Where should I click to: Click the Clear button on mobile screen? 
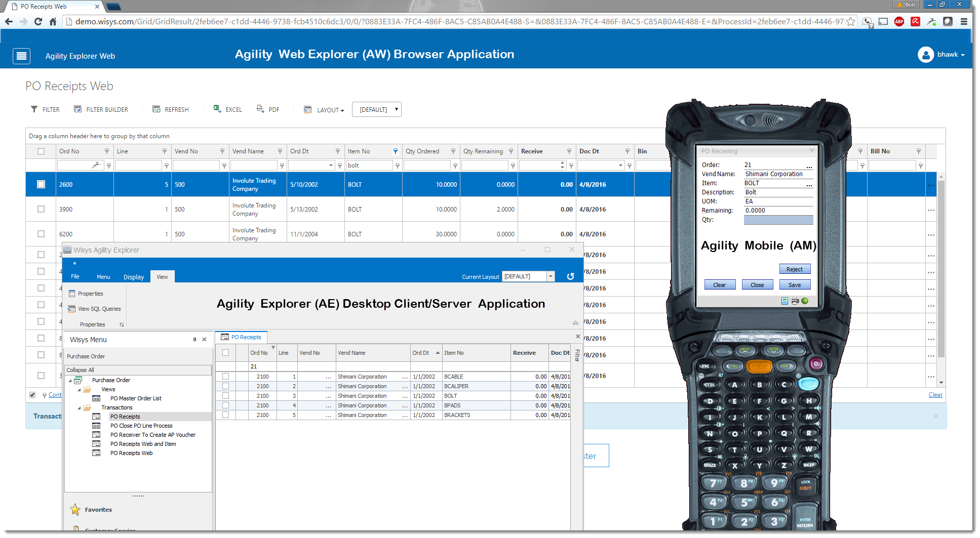(720, 285)
